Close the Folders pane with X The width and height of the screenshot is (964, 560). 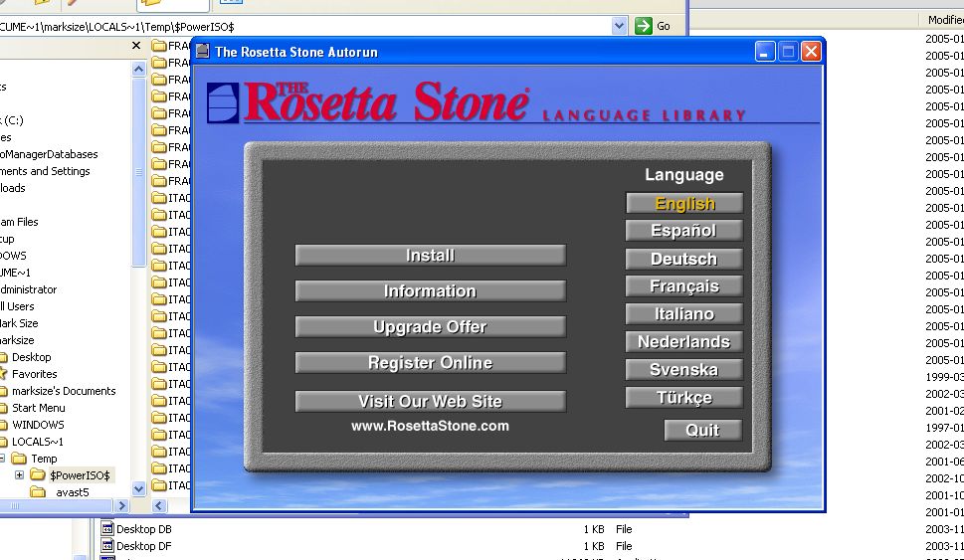pyautogui.click(x=137, y=46)
